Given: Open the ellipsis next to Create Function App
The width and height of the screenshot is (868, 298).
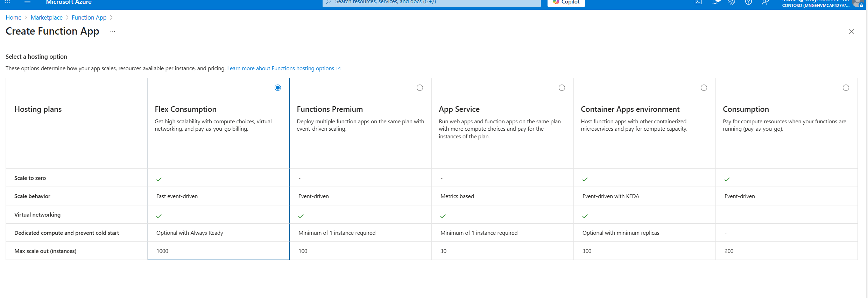Looking at the screenshot, I should [113, 31].
